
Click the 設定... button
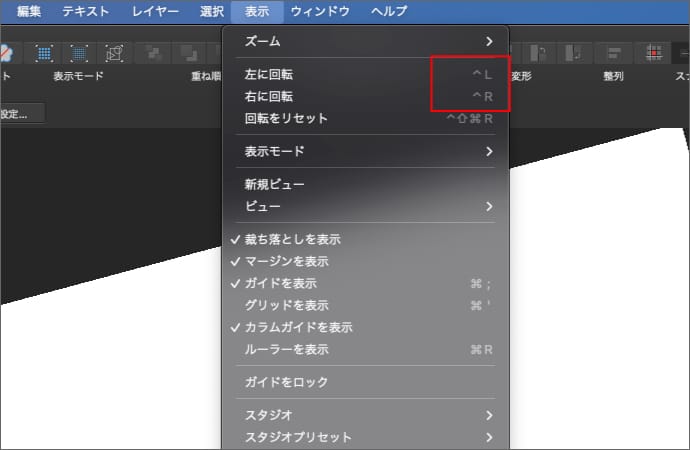[x=20, y=113]
